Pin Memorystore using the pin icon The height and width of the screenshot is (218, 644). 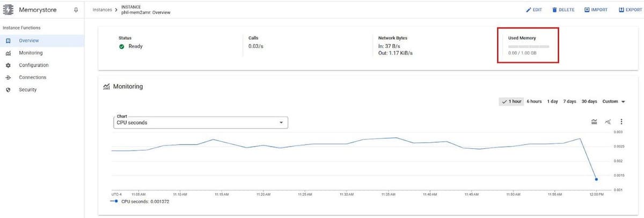76,10
